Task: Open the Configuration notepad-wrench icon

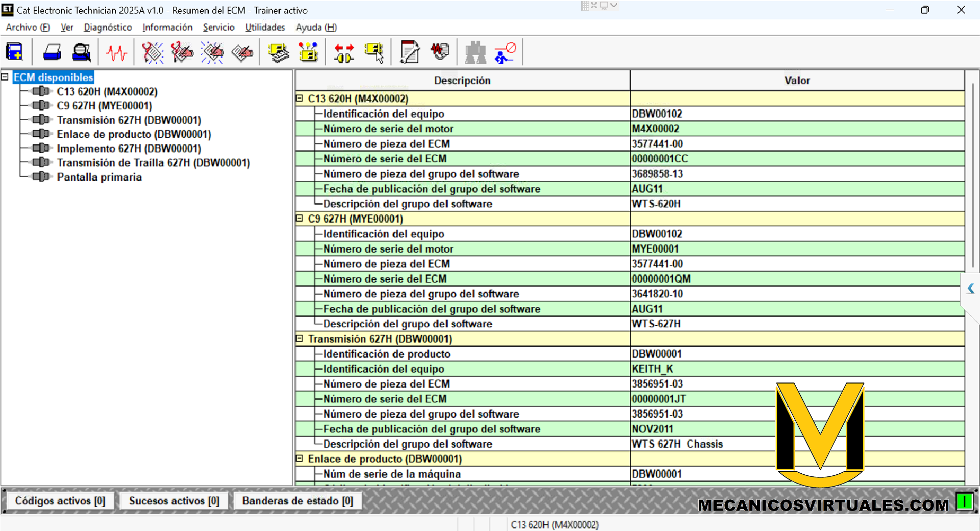Action: pos(409,52)
